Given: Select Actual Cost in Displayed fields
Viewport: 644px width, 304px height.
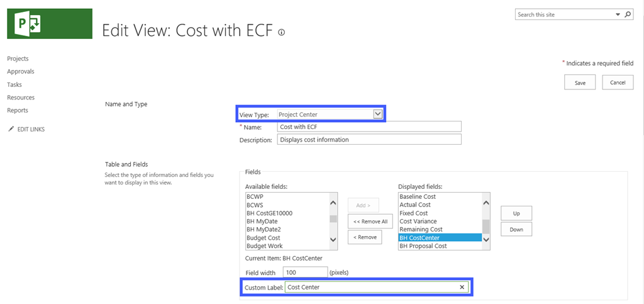Looking at the screenshot, I should 415,205.
